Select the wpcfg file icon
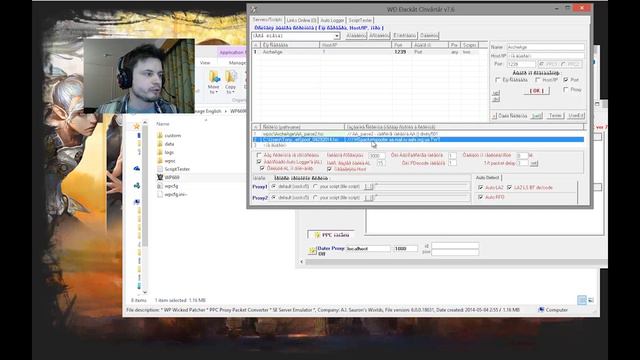Viewport: 640px width, 360px height. (x=160, y=186)
